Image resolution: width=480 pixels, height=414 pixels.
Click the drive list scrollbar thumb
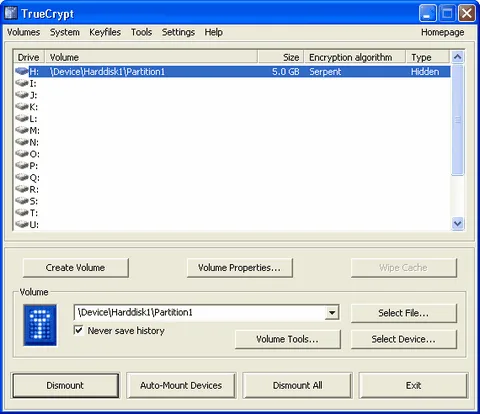click(457, 120)
